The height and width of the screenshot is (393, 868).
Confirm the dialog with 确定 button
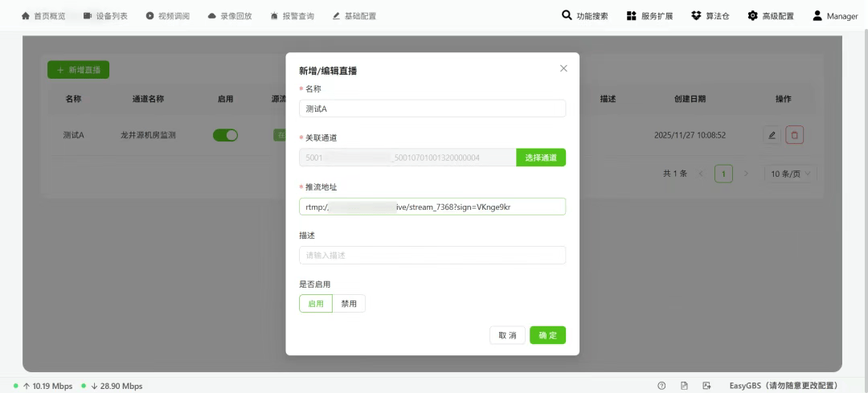[x=547, y=335]
